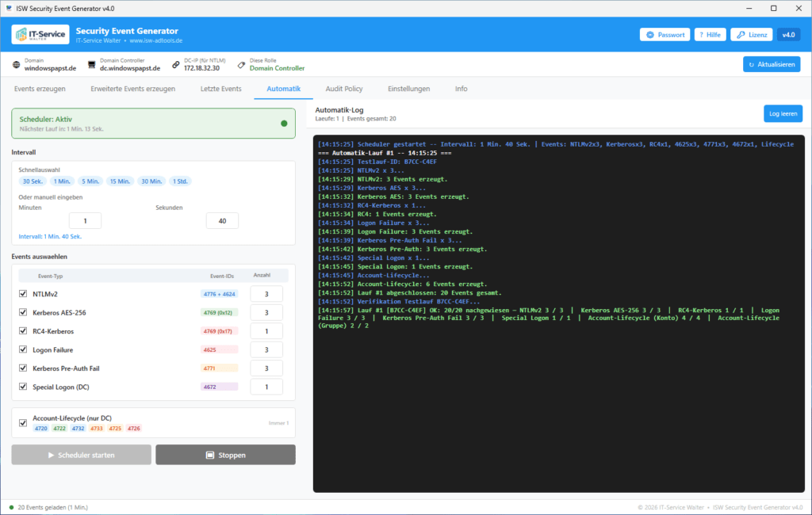Image resolution: width=812 pixels, height=515 pixels.
Task: Toggle the RC4-Kerberos checkbox
Action: 23,330
